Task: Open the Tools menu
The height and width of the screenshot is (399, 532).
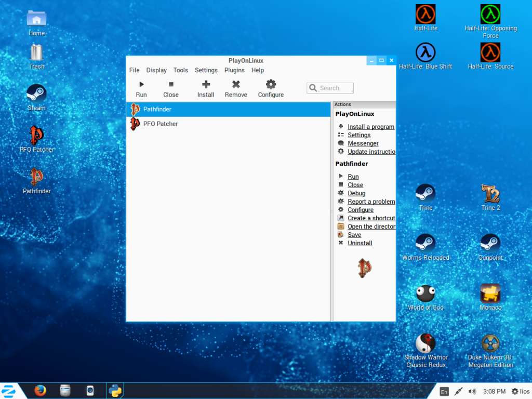Action: tap(180, 70)
